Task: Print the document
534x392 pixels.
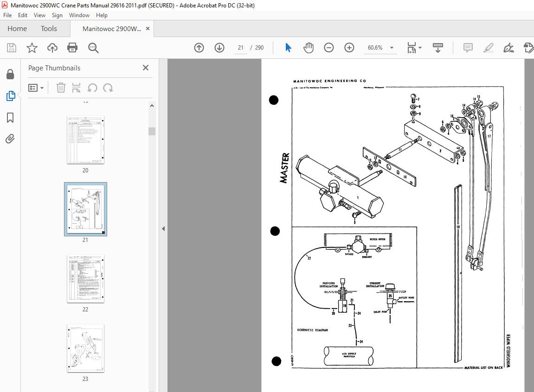Action: pos(72,48)
